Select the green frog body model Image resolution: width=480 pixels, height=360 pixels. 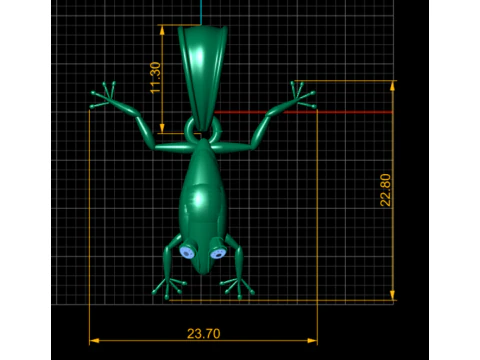point(203,207)
